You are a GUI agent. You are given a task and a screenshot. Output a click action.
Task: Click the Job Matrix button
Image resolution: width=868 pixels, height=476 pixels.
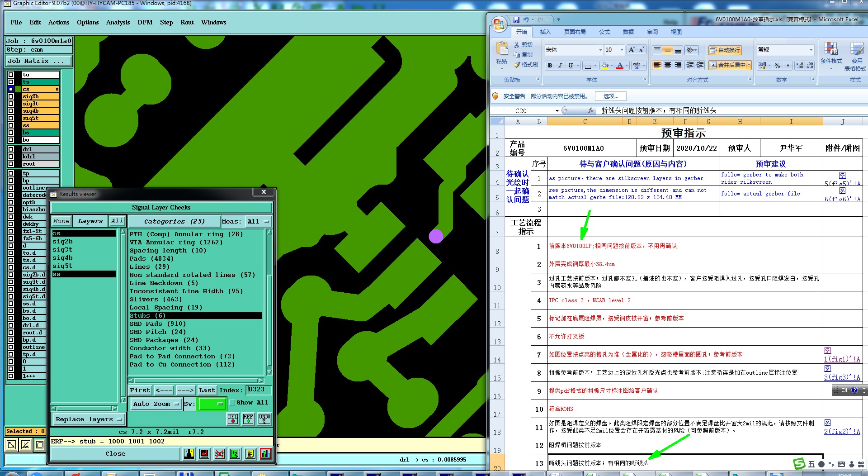pyautogui.click(x=39, y=61)
